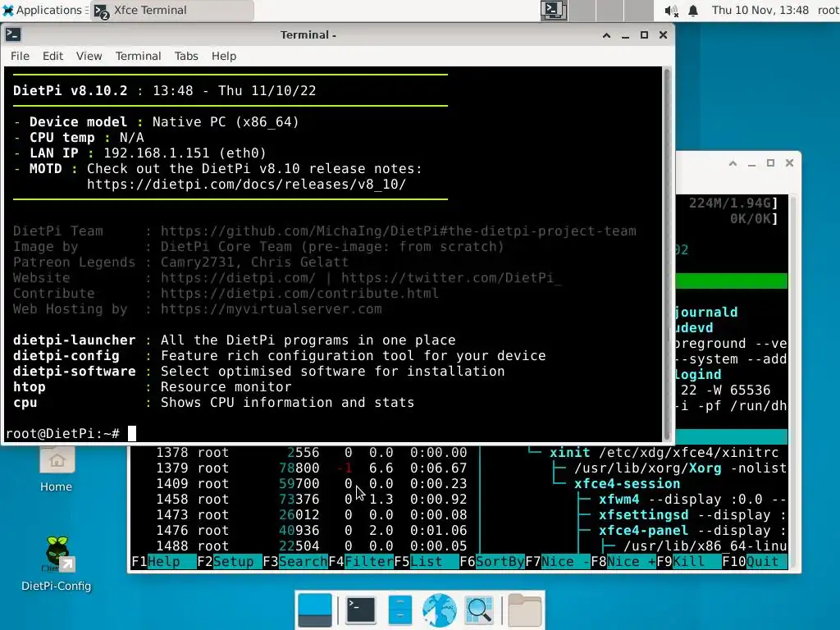The height and width of the screenshot is (630, 840).
Task: Click the xinit process in the htop tree
Action: pyautogui.click(x=569, y=453)
